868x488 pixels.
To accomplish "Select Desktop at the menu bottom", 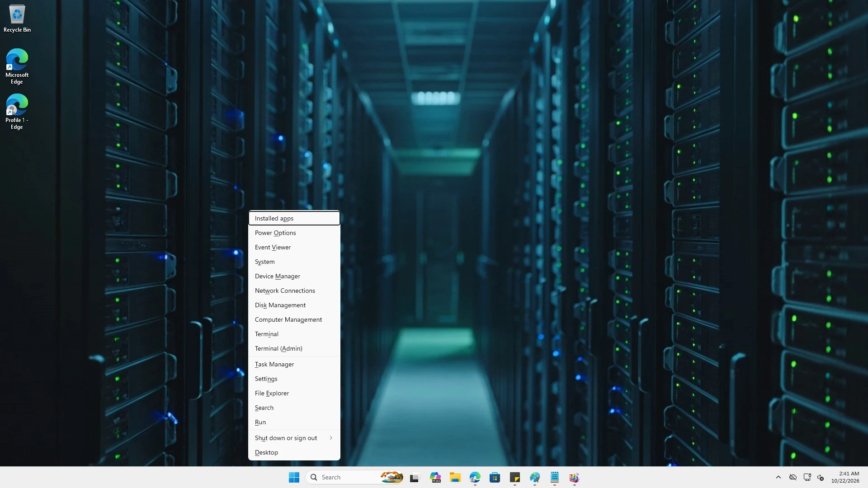I will tap(294, 452).
